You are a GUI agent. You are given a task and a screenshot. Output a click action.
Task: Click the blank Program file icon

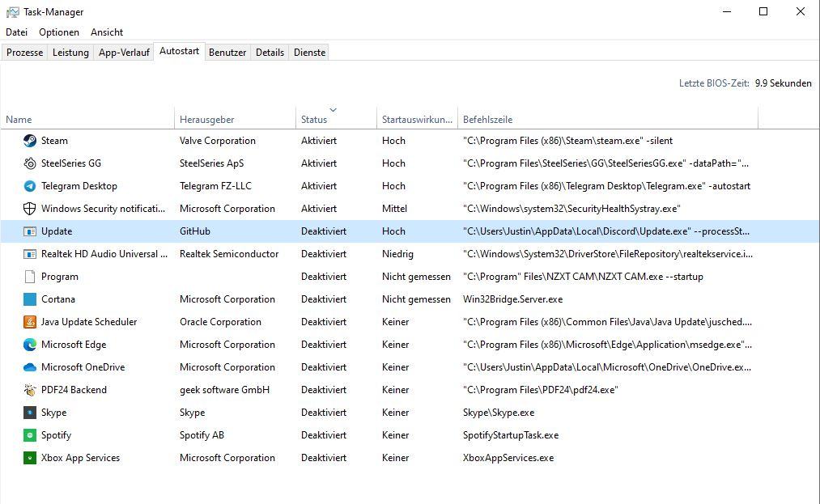coord(30,277)
